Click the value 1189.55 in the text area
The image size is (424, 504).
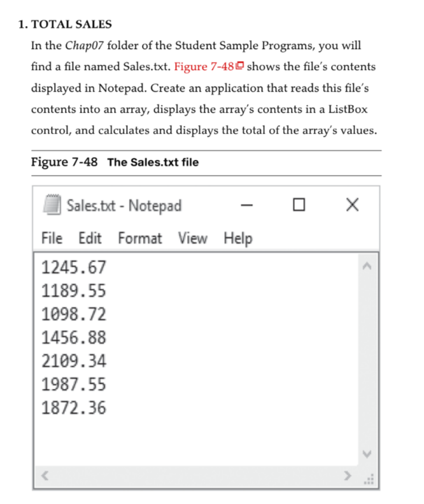[x=74, y=291]
